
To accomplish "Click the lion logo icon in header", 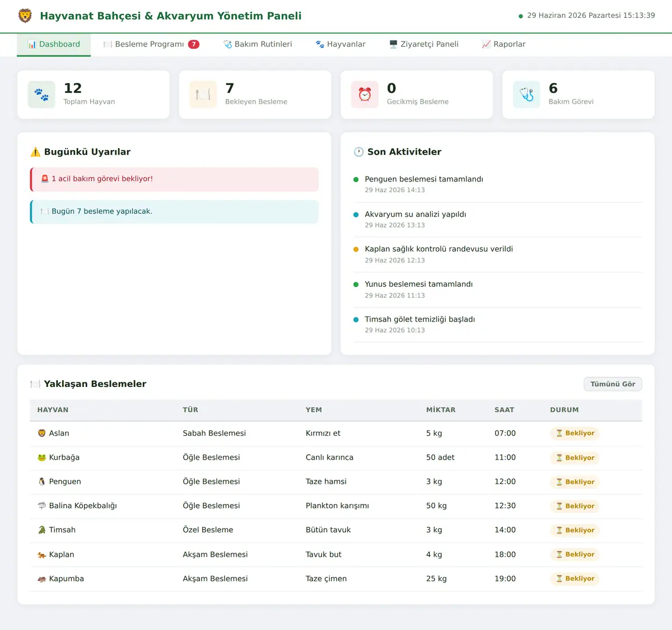I will pyautogui.click(x=25, y=16).
